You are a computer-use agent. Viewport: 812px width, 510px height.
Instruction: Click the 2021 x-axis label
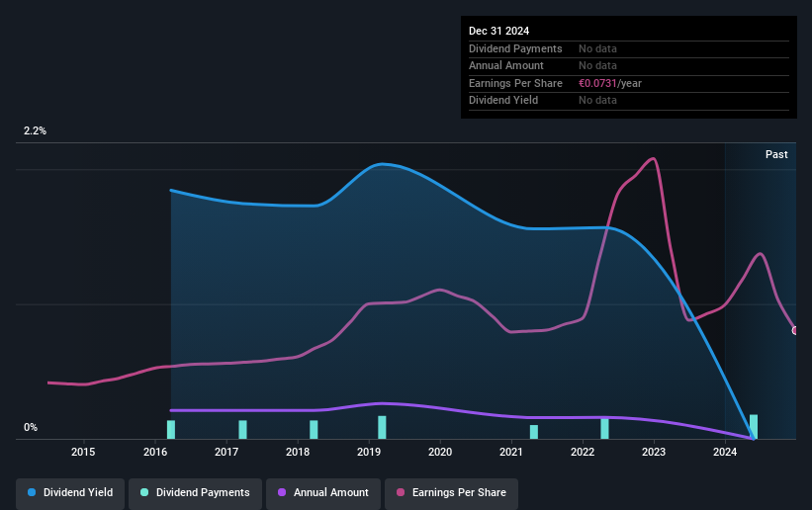click(x=511, y=452)
